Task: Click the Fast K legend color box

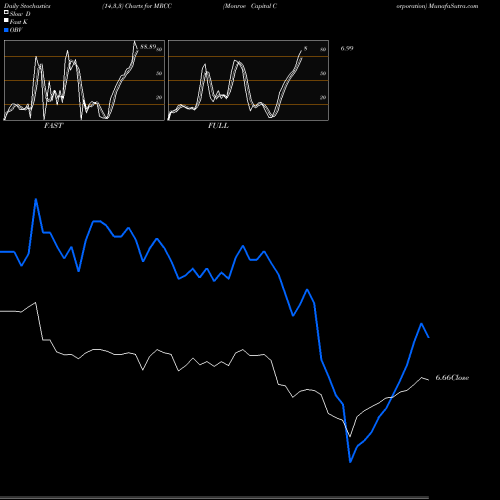Action: (x=6, y=20)
